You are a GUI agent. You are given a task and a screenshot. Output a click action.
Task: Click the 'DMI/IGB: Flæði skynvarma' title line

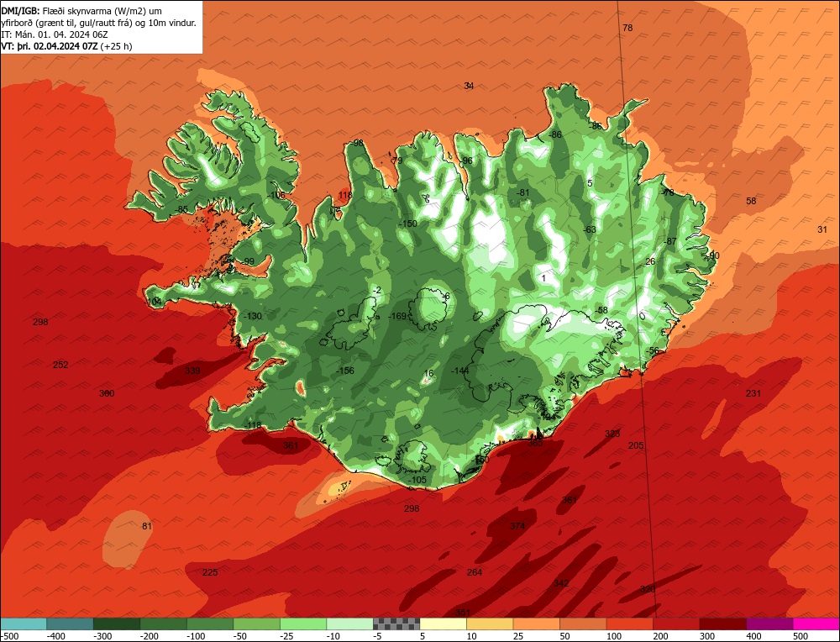click(x=81, y=11)
